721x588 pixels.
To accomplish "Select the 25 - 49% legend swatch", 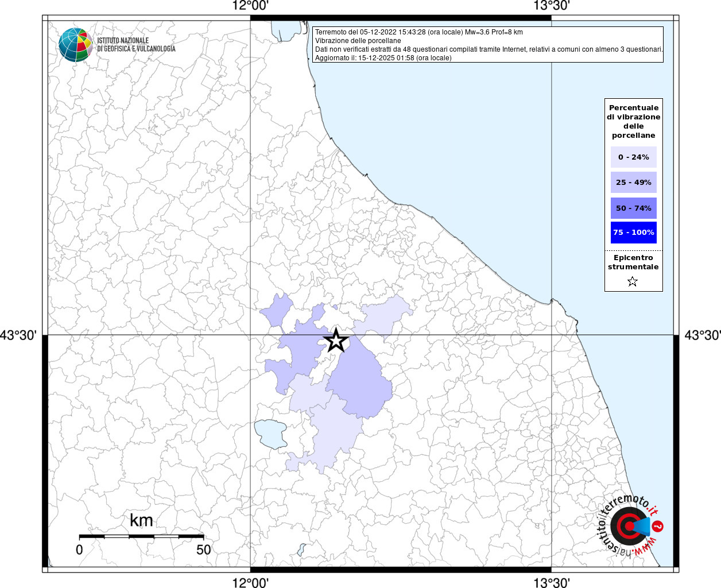I will (x=633, y=183).
